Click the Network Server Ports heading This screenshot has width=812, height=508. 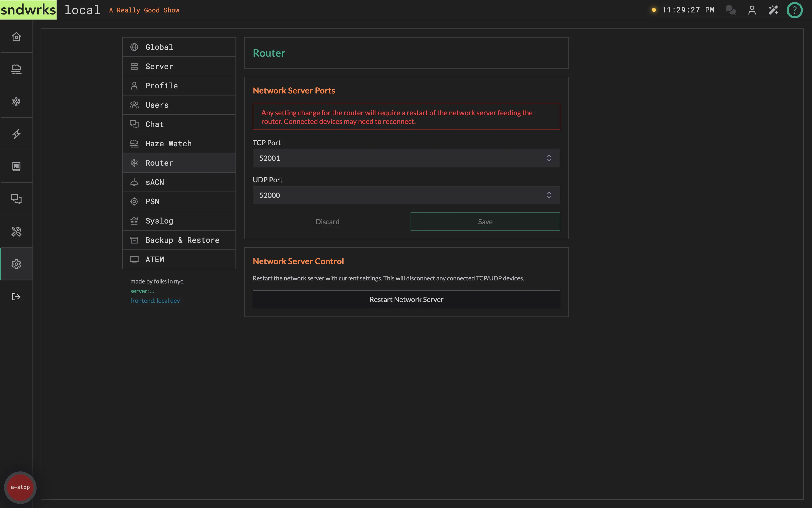click(294, 90)
